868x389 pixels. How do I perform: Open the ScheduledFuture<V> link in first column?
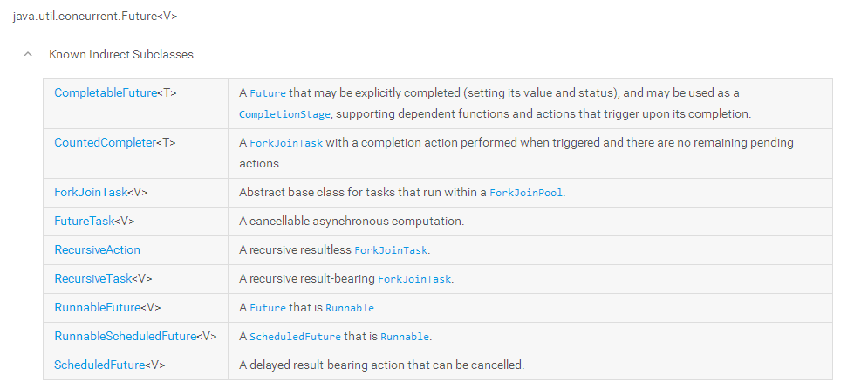99,365
